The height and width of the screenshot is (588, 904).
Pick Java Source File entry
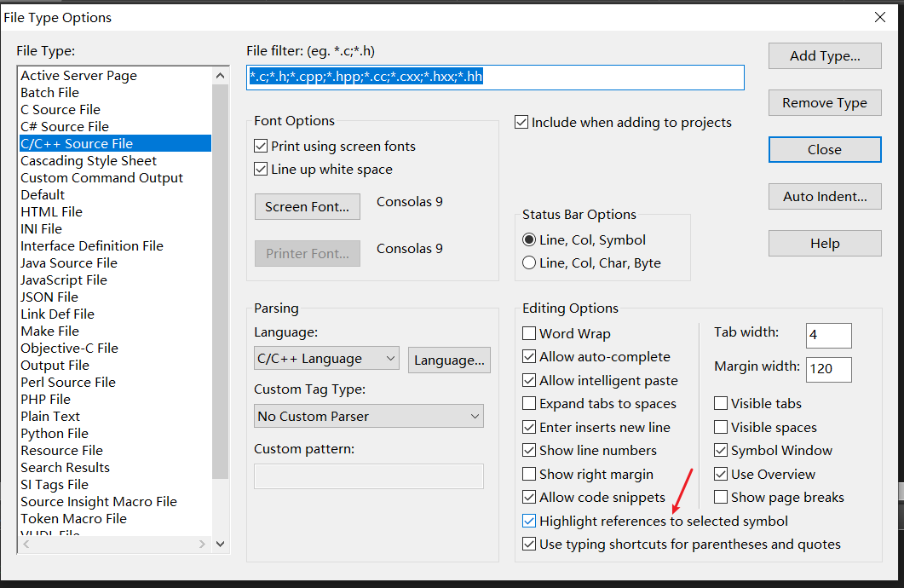pyautogui.click(x=69, y=262)
